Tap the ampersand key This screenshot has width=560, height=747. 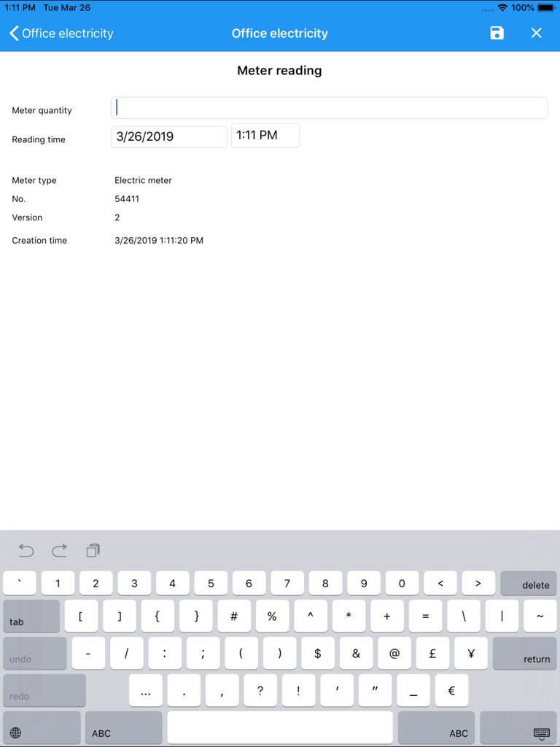356,653
